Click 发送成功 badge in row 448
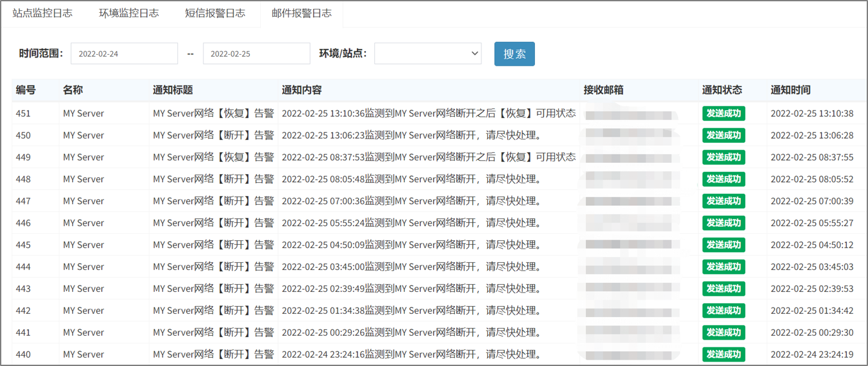The width and height of the screenshot is (868, 366). point(723,179)
